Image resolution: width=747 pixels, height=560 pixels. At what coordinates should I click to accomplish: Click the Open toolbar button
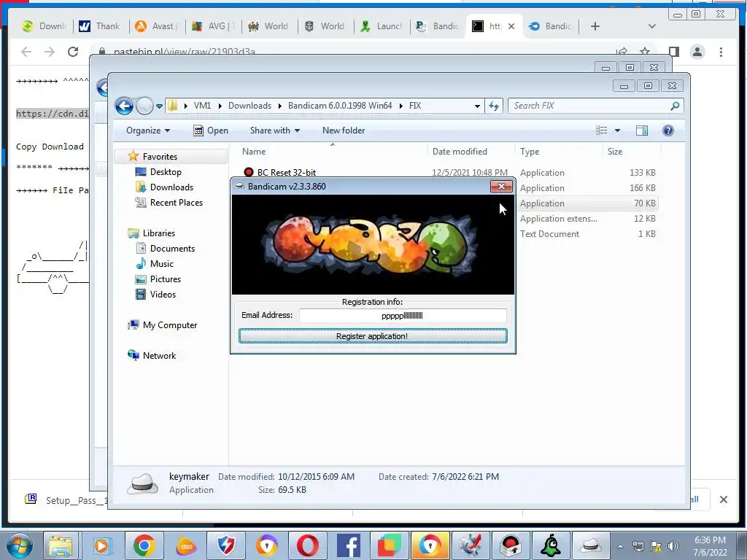pyautogui.click(x=211, y=131)
